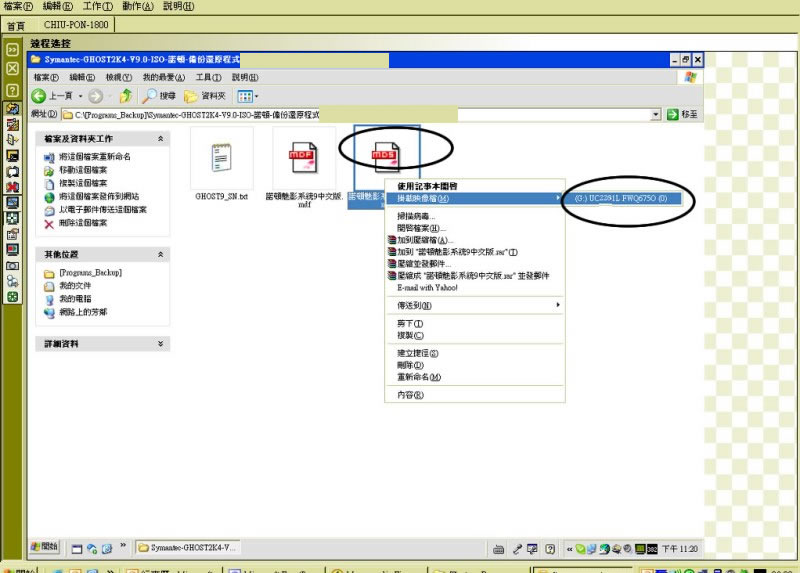The image size is (800, 573).
Task: Click the show desktop icon in the remote quick launch
Action: point(77,549)
